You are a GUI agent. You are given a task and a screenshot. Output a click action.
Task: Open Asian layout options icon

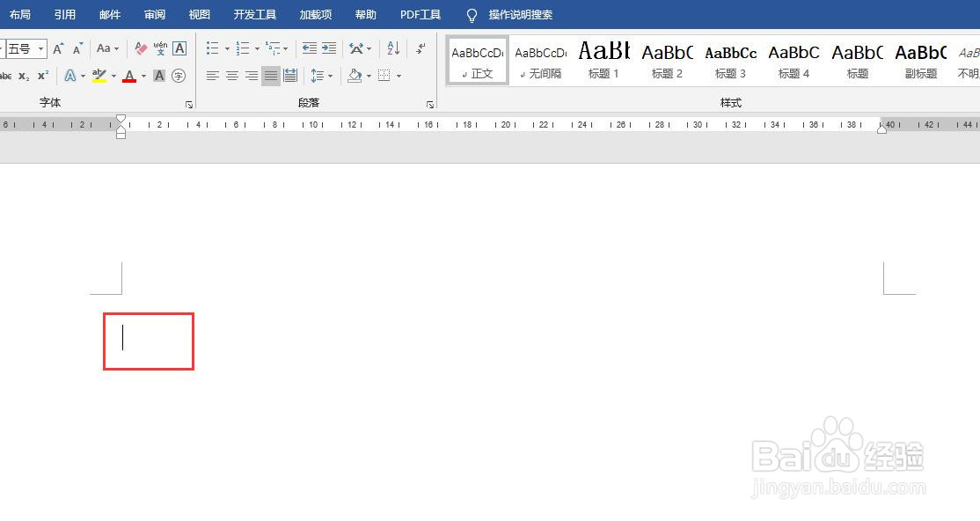356,48
